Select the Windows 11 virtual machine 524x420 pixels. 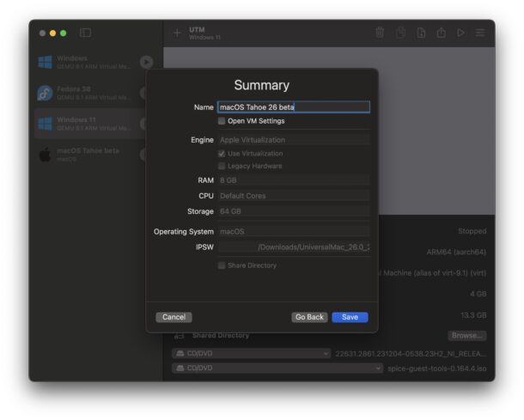pos(90,124)
